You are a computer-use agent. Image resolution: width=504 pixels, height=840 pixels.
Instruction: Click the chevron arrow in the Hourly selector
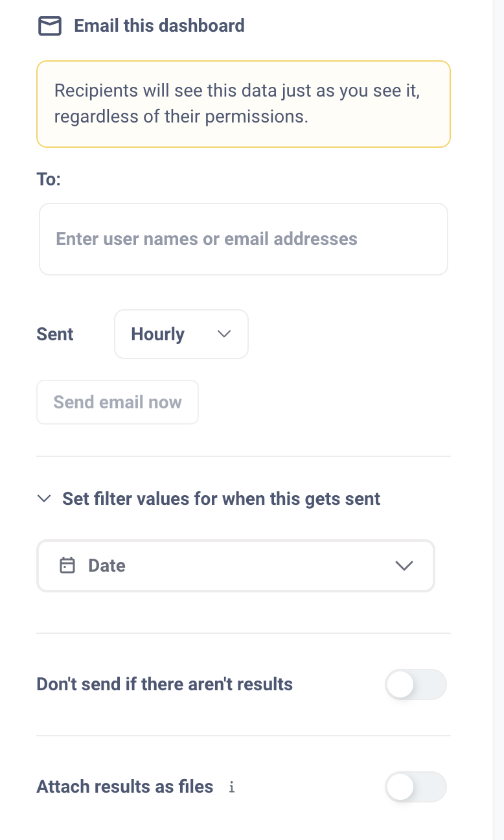click(224, 334)
